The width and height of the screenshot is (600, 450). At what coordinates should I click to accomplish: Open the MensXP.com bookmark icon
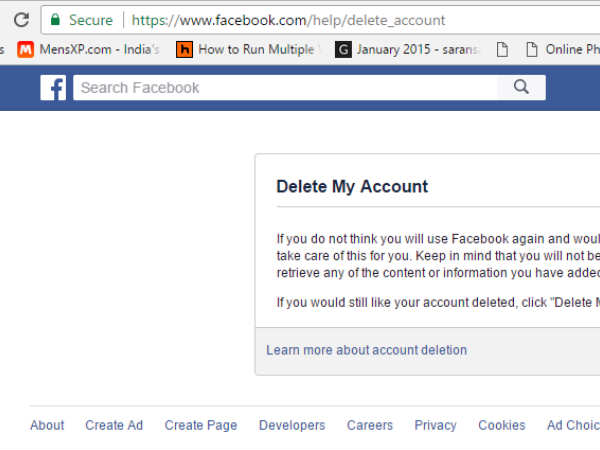(25, 49)
